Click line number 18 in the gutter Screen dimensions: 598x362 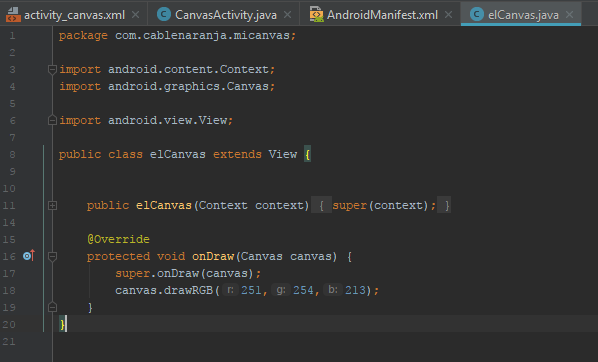(x=9, y=290)
